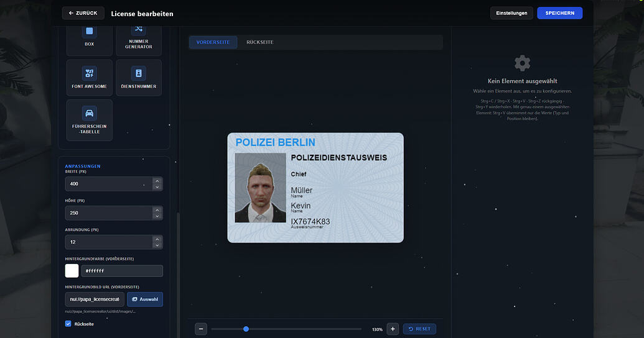
Task: Decrease the Abrundung value
Action: [x=157, y=245]
